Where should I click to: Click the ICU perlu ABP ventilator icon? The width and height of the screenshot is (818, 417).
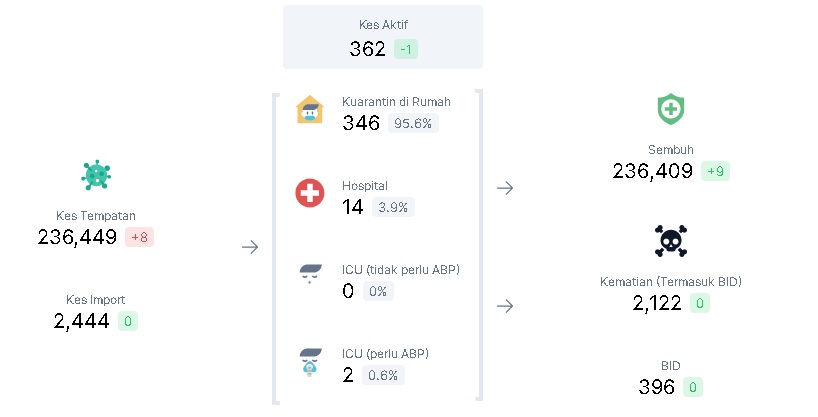tap(310, 362)
